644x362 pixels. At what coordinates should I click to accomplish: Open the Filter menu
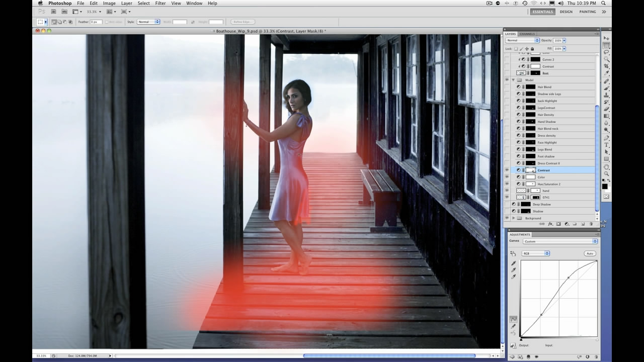(160, 3)
